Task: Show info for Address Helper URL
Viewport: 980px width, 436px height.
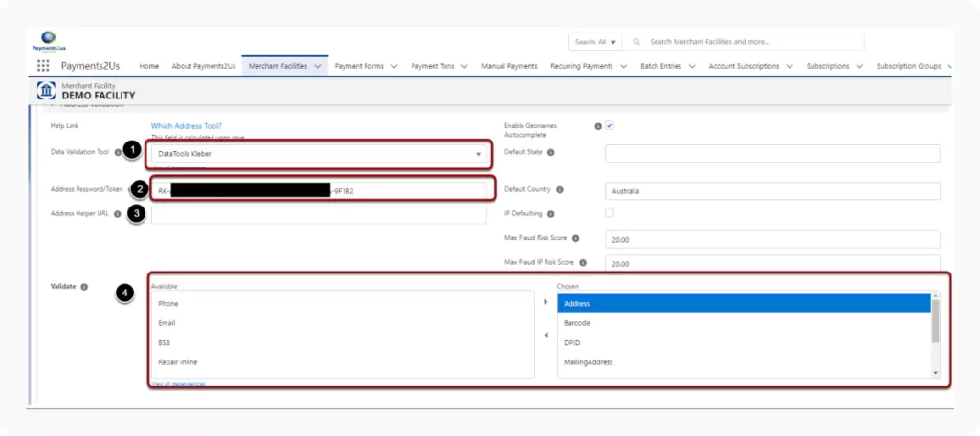Action: (117, 213)
